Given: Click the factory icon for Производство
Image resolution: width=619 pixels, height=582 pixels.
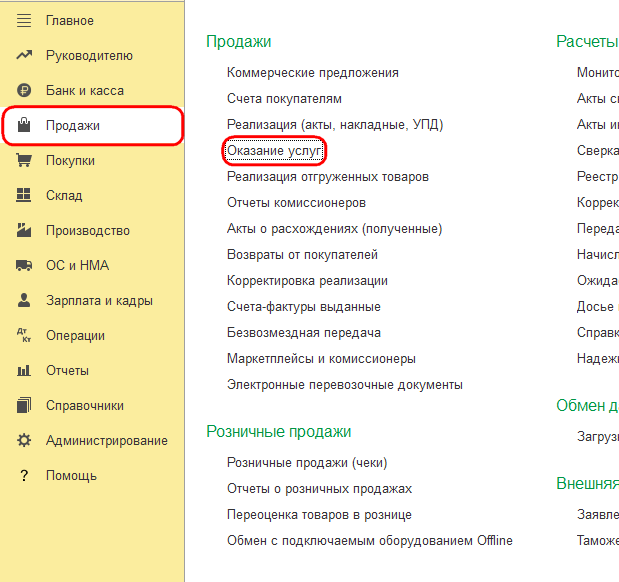Looking at the screenshot, I should (24, 230).
